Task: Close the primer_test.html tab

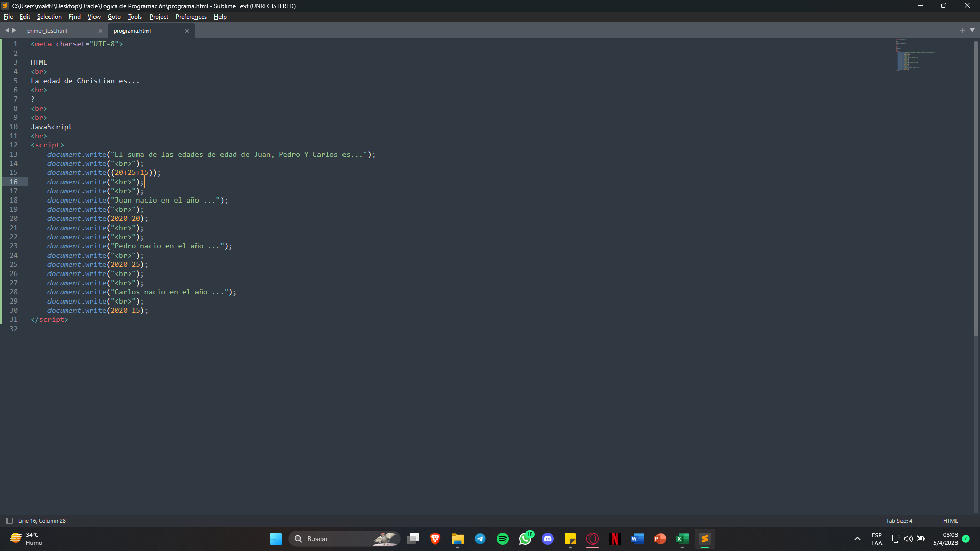Action: click(100, 31)
